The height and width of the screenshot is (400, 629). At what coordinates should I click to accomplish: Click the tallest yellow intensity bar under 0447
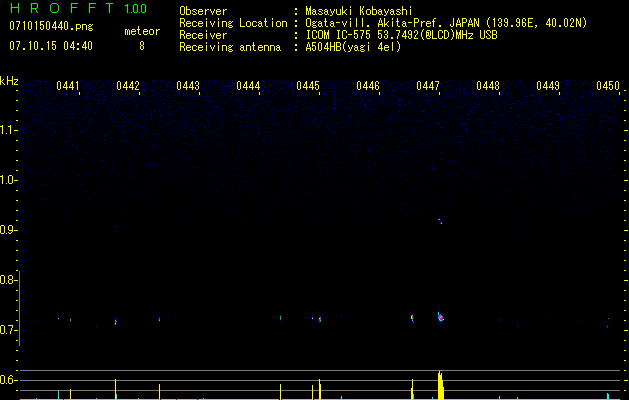pyautogui.click(x=440, y=385)
